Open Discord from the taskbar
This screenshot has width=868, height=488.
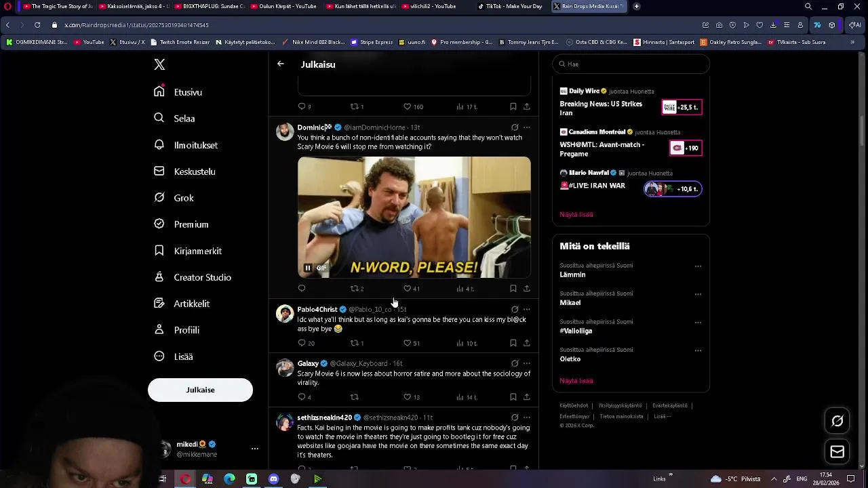click(x=273, y=479)
